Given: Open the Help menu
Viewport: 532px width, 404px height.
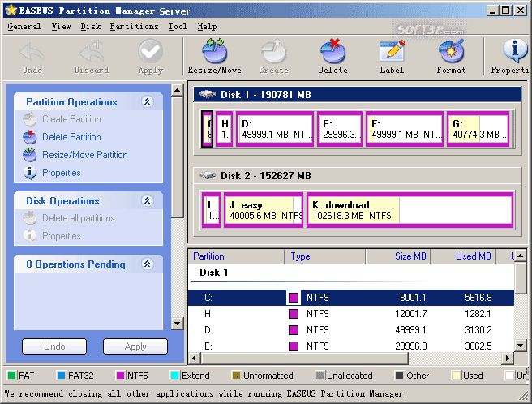Looking at the screenshot, I should coord(207,27).
